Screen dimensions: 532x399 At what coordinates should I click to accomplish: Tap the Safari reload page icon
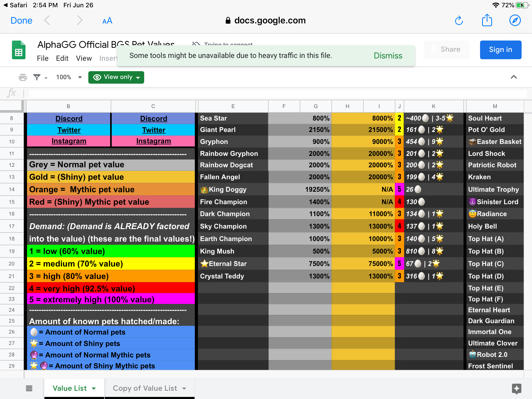point(459,21)
